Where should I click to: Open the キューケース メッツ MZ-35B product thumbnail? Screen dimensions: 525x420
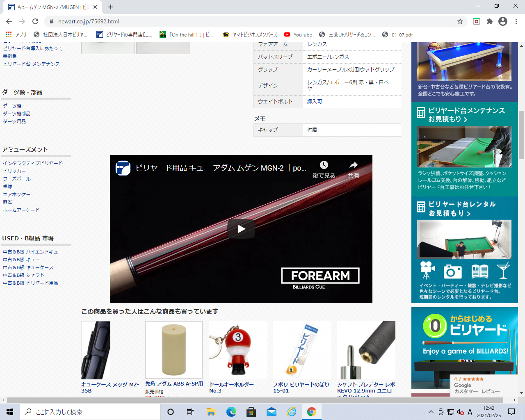96,350
